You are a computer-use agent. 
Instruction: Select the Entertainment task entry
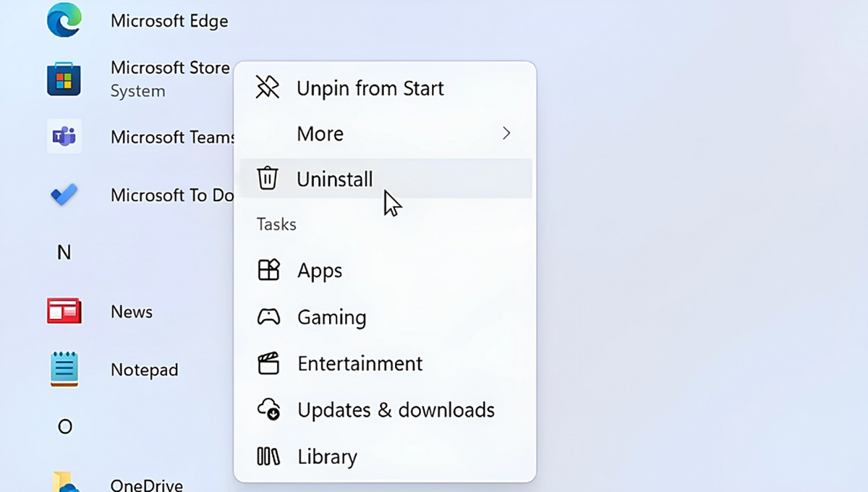point(386,363)
